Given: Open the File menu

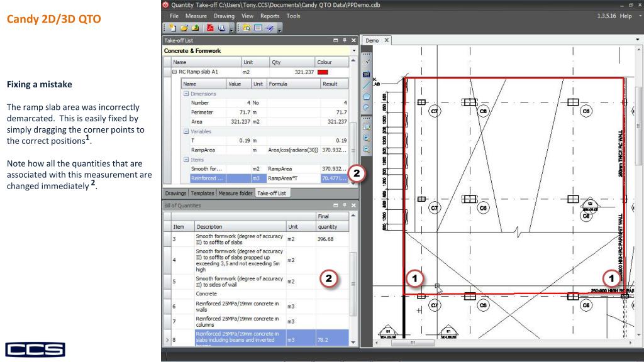Looking at the screenshot, I should click(174, 16).
